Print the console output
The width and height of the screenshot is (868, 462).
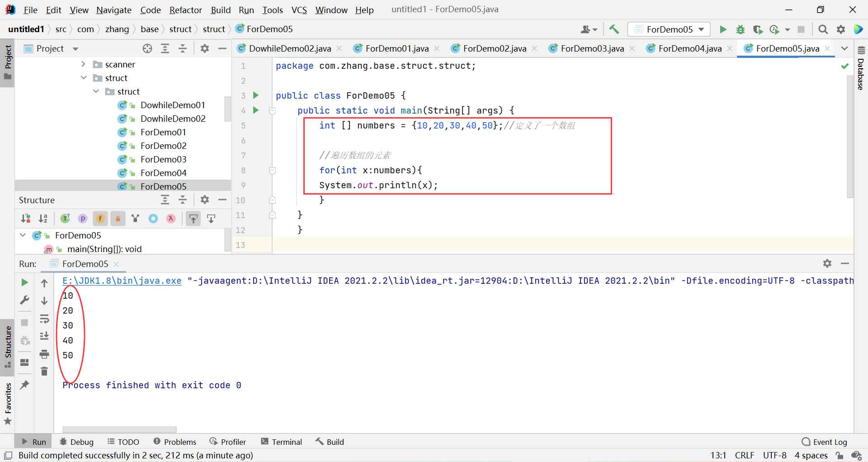click(x=44, y=355)
